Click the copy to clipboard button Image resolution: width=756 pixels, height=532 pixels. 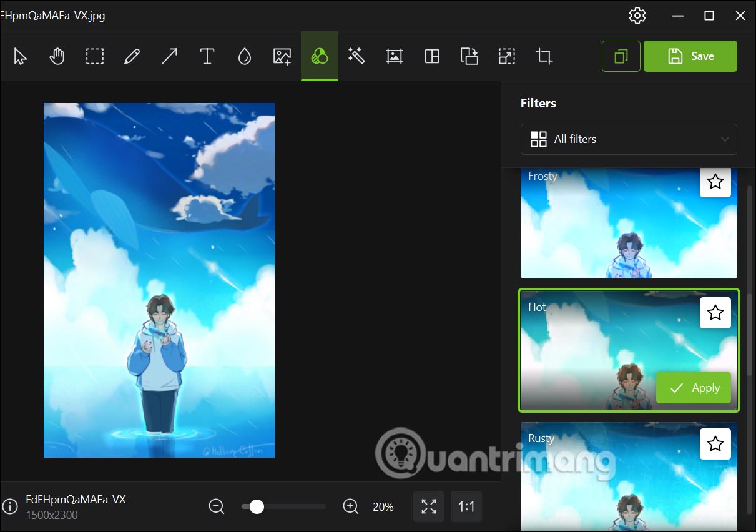[x=621, y=57]
